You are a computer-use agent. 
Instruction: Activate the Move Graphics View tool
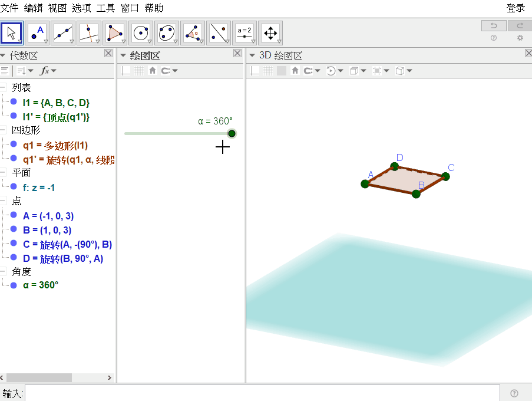(x=270, y=33)
